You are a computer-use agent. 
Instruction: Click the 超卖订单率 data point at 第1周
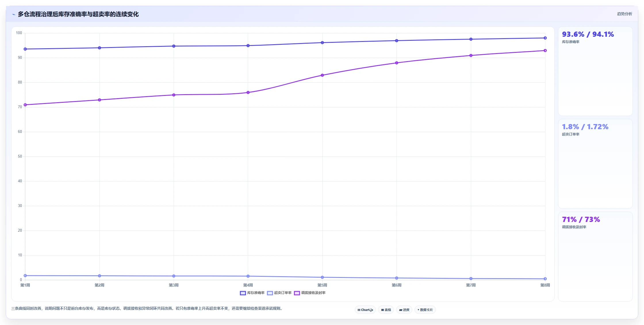pyautogui.click(x=25, y=276)
